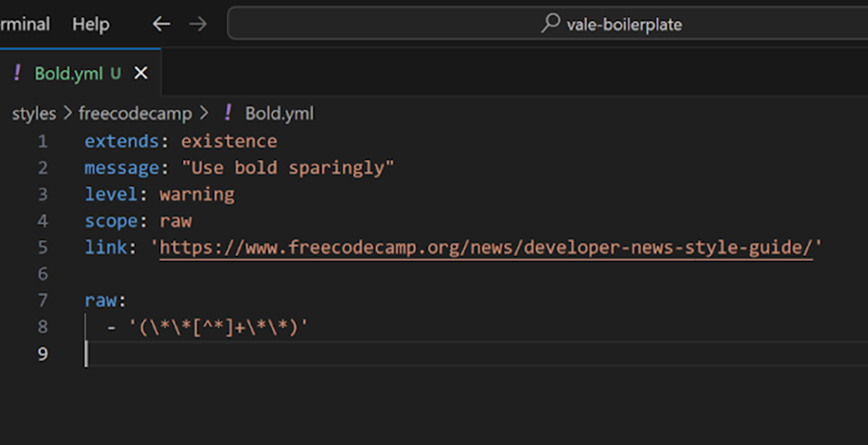
Task: Click line number 9 in the gutter
Action: pyautogui.click(x=43, y=354)
